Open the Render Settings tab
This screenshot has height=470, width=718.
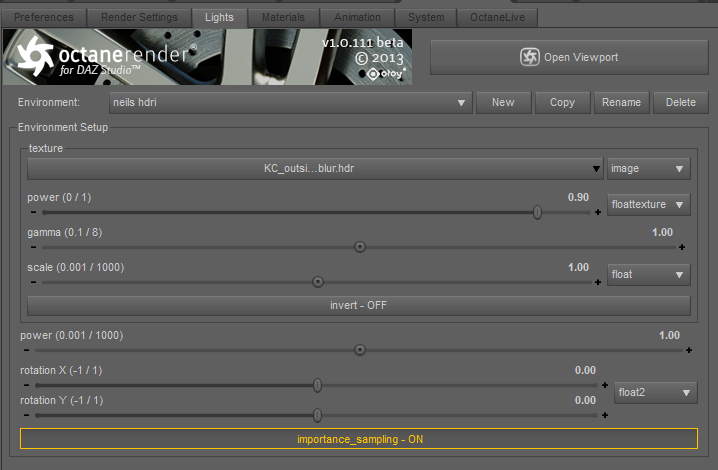click(x=139, y=17)
